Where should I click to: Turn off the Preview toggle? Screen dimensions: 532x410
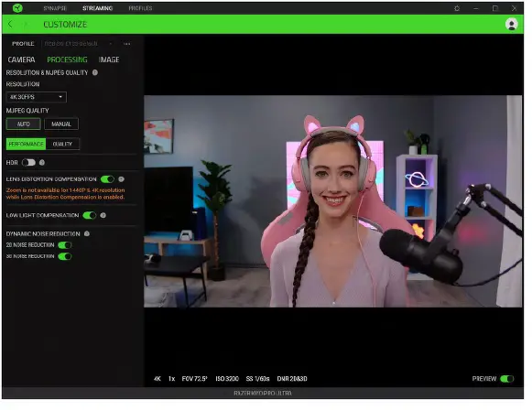(507, 379)
